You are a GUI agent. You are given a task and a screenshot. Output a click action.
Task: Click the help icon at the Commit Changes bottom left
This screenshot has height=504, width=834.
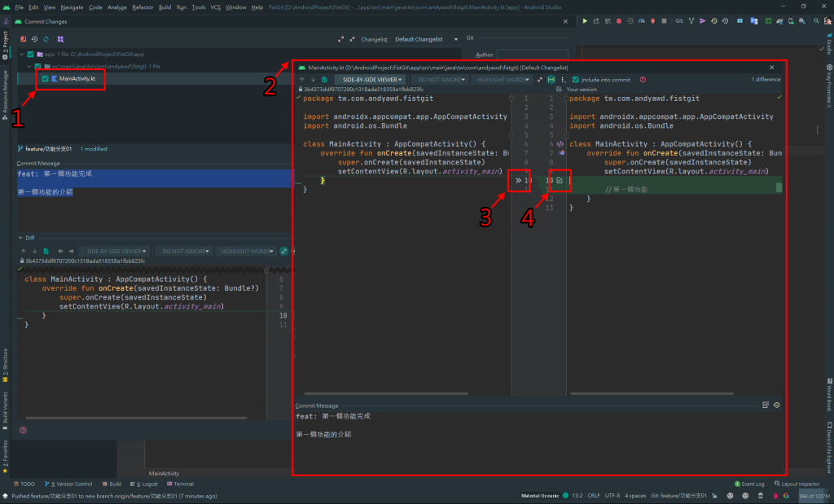(x=23, y=430)
